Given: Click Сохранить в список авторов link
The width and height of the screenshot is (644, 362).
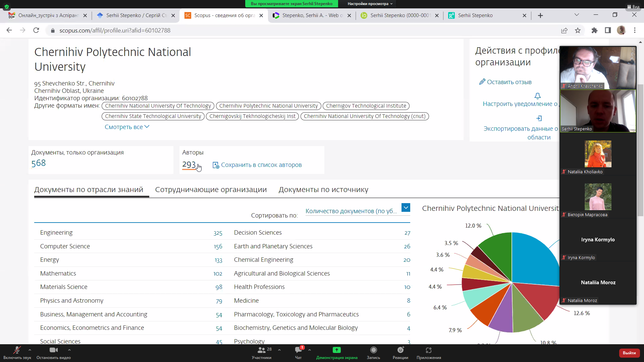Looking at the screenshot, I should coord(261,165).
